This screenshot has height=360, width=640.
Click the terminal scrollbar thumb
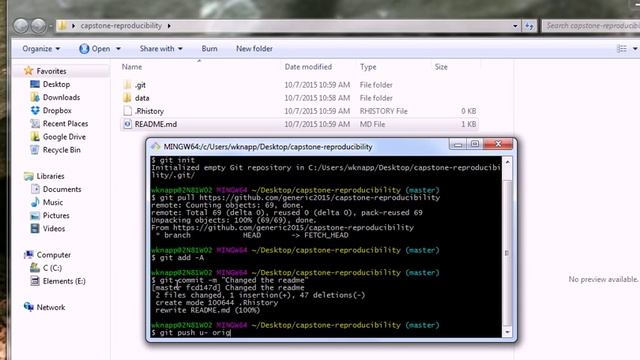(507, 253)
